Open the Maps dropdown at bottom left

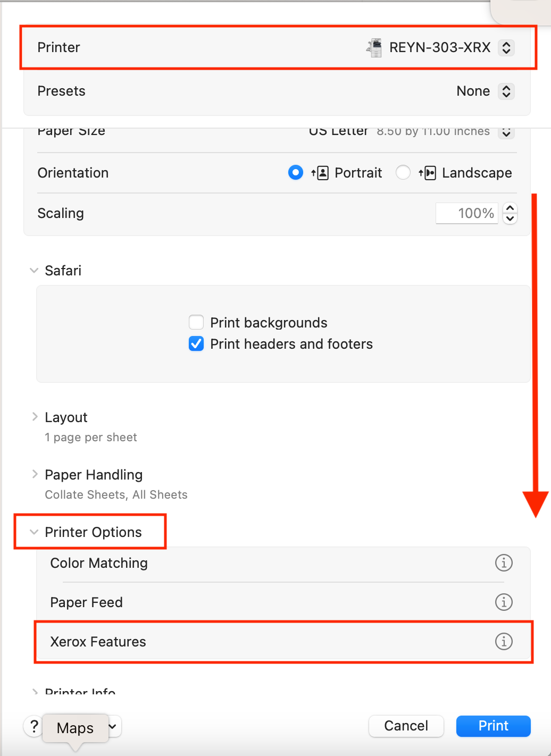coord(112,726)
